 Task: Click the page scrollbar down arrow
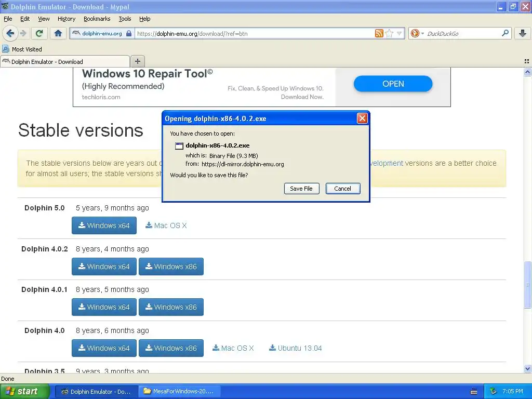pos(527,368)
